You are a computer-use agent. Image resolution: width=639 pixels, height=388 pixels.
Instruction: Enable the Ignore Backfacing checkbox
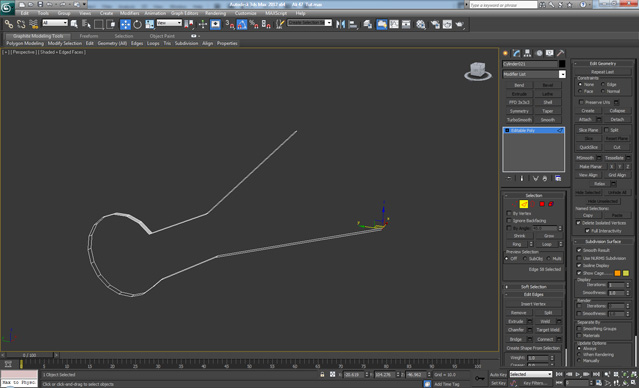pos(509,220)
